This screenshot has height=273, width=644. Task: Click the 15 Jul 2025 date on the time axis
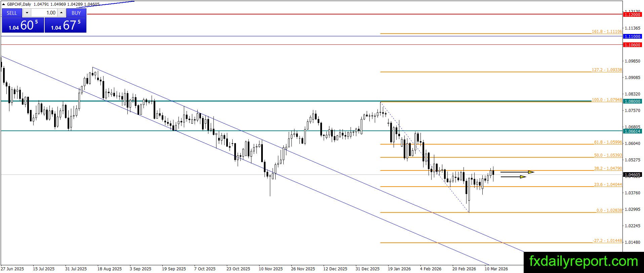click(x=44, y=269)
